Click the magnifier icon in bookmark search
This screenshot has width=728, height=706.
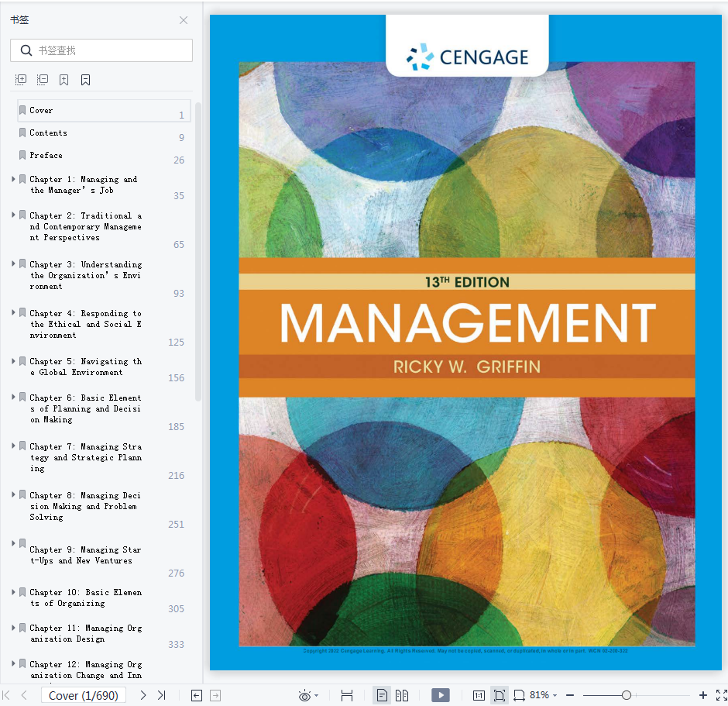tap(26, 50)
